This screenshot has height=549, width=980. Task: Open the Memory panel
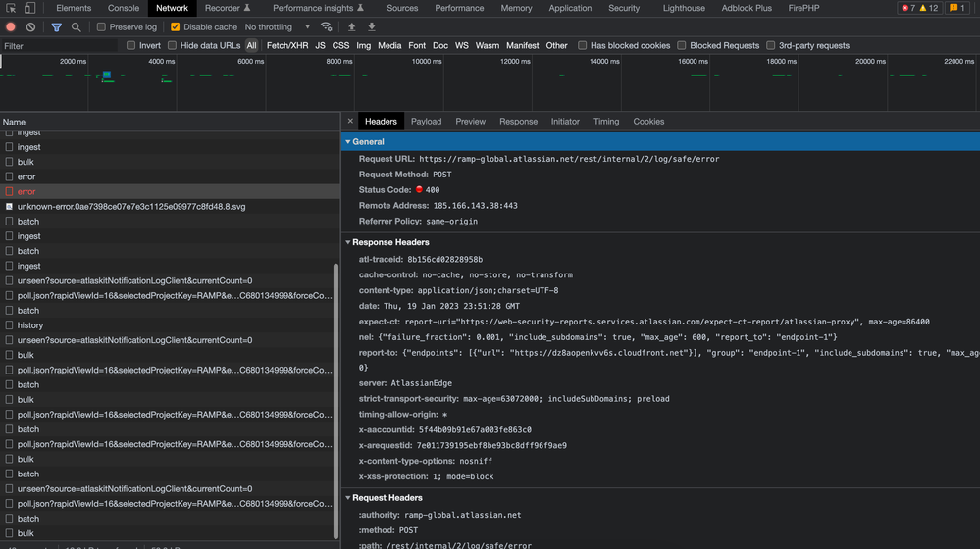(516, 8)
